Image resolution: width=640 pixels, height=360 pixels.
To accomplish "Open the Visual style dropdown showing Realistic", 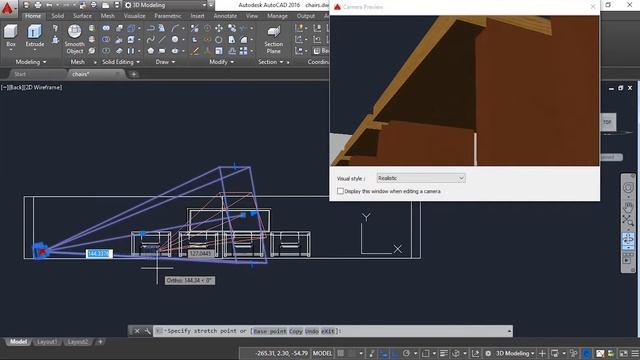I will coord(421,178).
